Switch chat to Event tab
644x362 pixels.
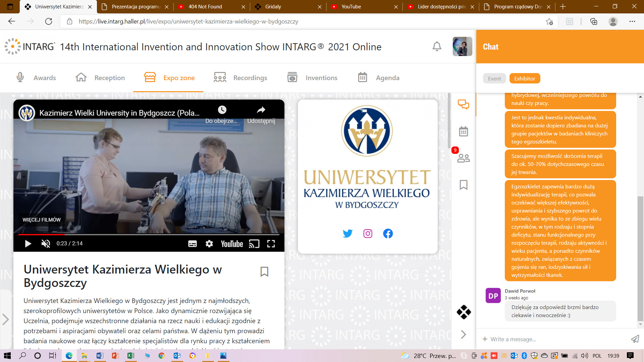[x=494, y=78]
